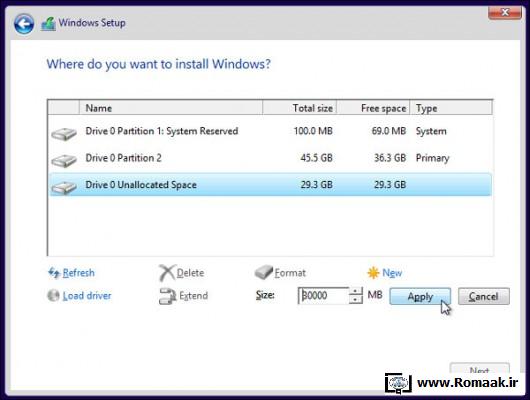Apply the new partition size
This screenshot has width=530, height=400.
pyautogui.click(x=420, y=297)
